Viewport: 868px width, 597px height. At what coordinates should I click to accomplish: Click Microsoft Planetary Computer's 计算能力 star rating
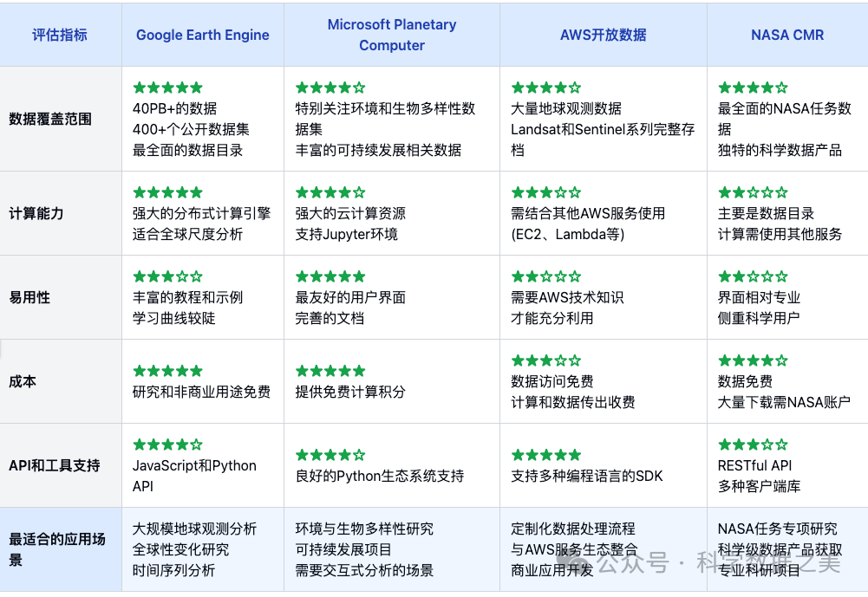coord(330,192)
